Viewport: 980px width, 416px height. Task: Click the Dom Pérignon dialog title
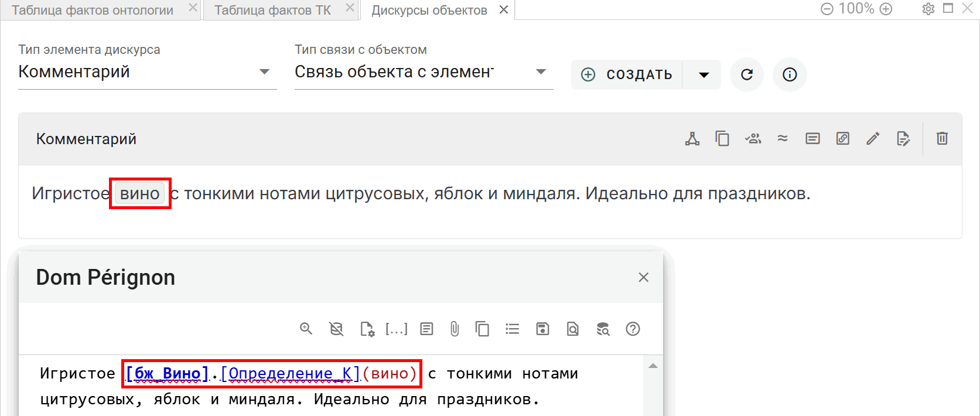105,277
